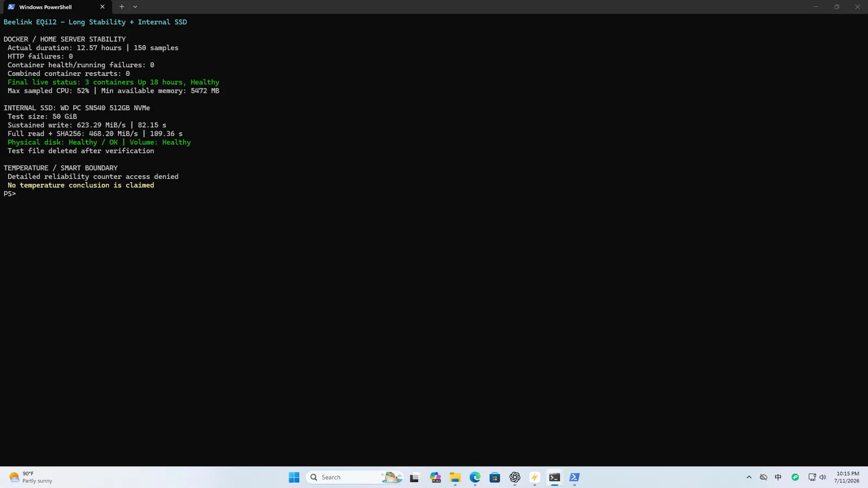Switch to the Terminal taskbar icon
868x488 pixels.
point(554,477)
